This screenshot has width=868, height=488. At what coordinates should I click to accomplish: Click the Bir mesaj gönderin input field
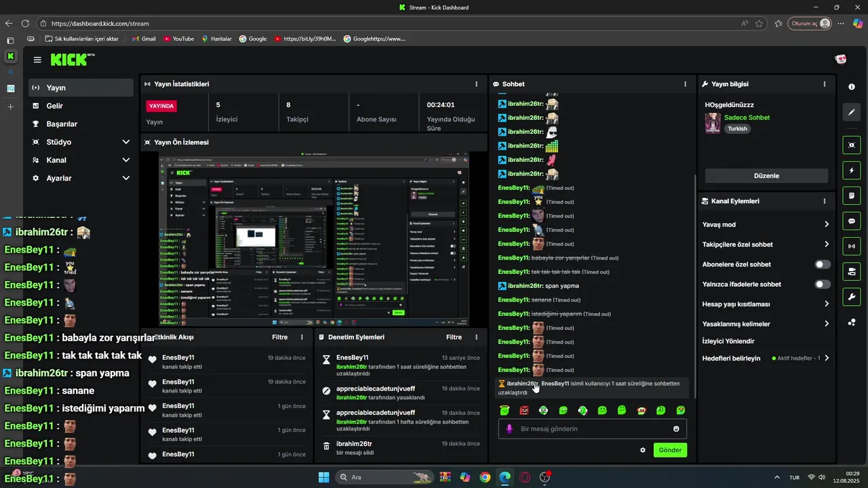point(593,429)
